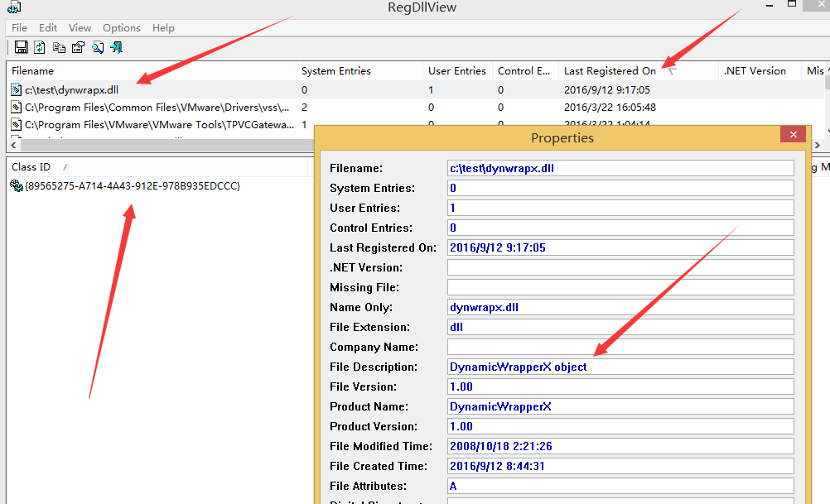This screenshot has width=830, height=504.
Task: Open the View menu
Action: [x=80, y=28]
